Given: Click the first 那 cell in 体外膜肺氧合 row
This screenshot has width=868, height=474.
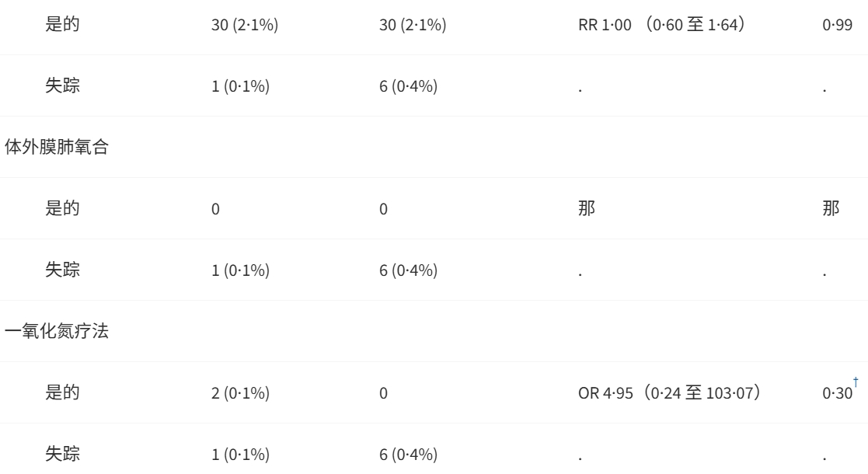Looking at the screenshot, I should pos(587,208).
